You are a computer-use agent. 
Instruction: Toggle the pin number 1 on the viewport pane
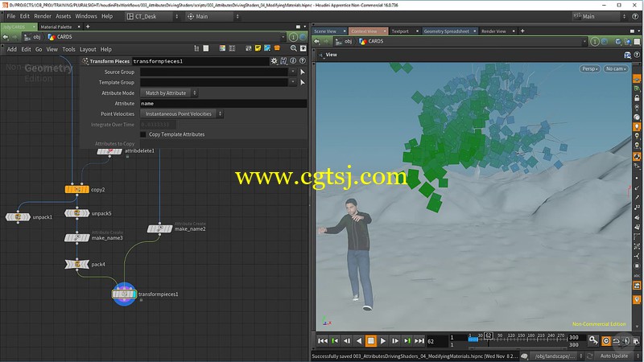tap(595, 42)
